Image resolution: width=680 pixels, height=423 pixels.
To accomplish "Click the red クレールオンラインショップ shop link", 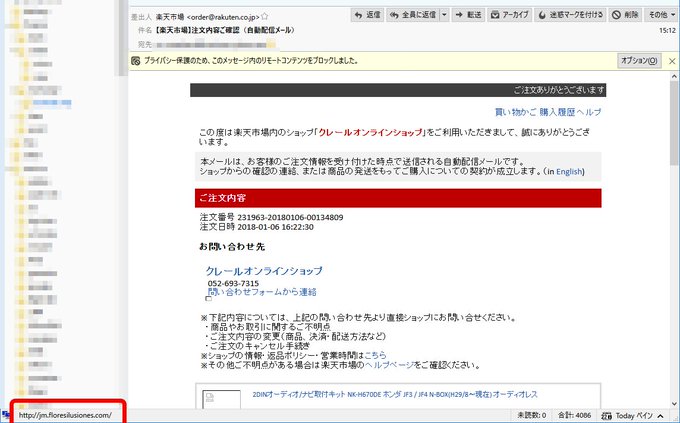I will coord(370,132).
